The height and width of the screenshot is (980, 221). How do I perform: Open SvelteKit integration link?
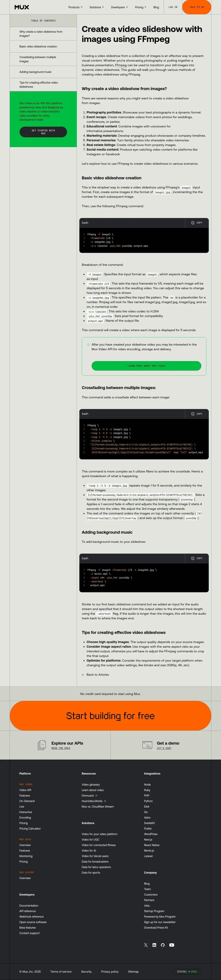tap(149, 823)
